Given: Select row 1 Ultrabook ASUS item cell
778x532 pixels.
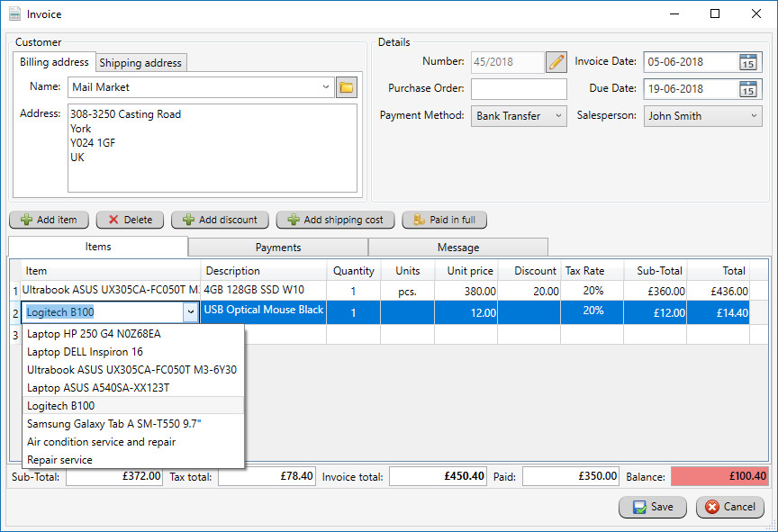Looking at the screenshot, I should coord(111,291).
